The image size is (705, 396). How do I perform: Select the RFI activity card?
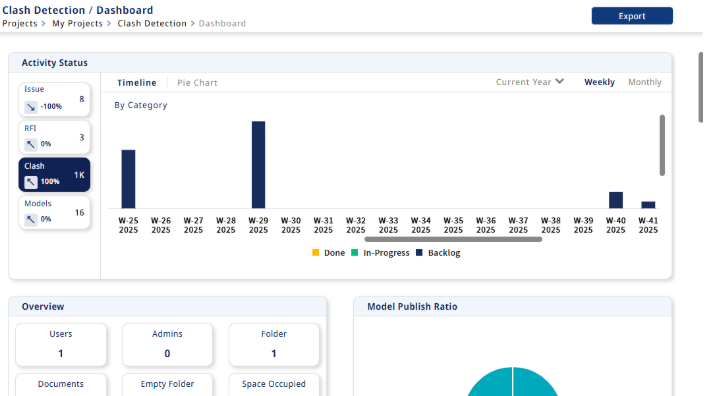(54, 137)
